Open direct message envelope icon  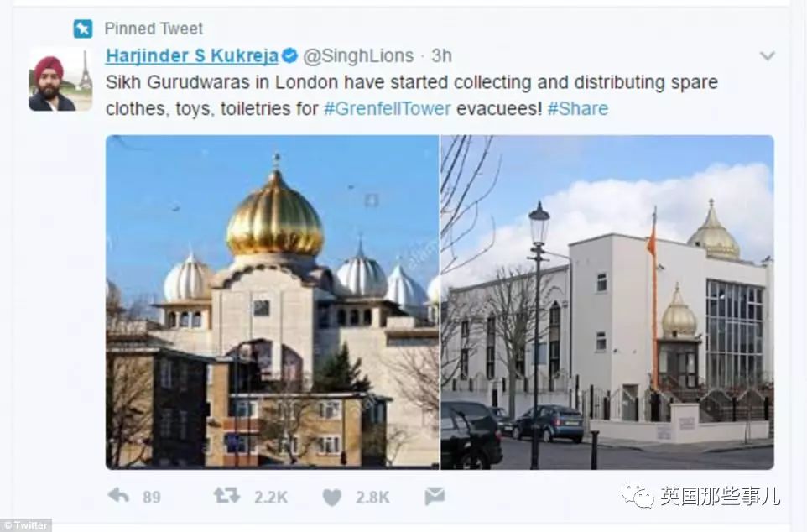coord(435,497)
